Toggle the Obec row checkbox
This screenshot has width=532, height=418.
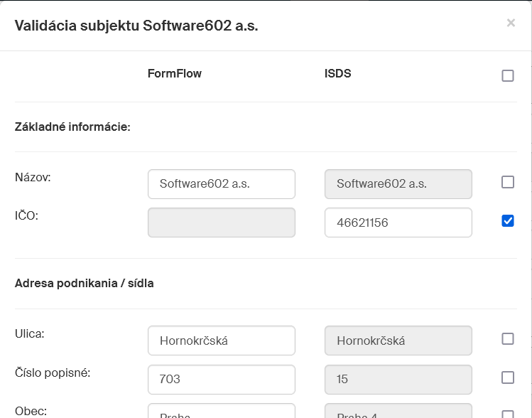(508, 414)
